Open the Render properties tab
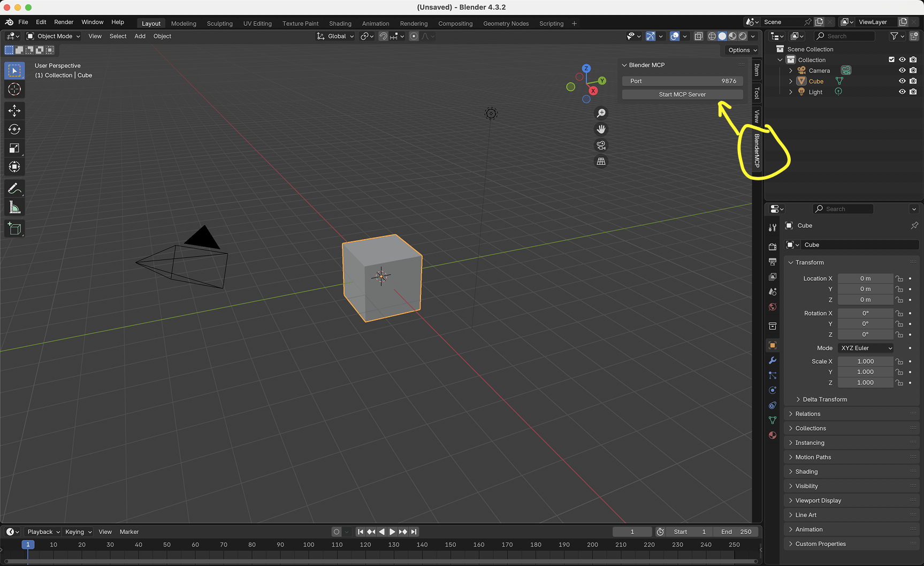This screenshot has height=566, width=924. [x=772, y=247]
